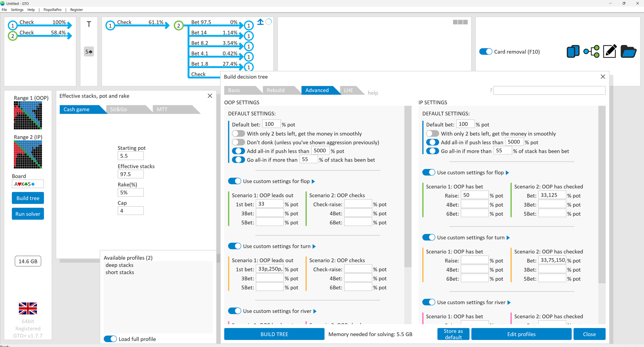Screen dimensions: 644x347
Task: Click the UK flag language icon
Action: 28,308
